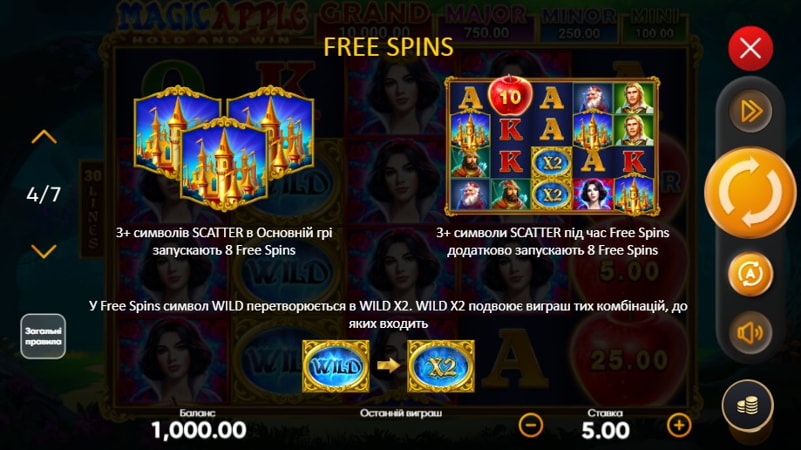Open Загальні правила general rules
This screenshot has width=801, height=450.
point(43,336)
